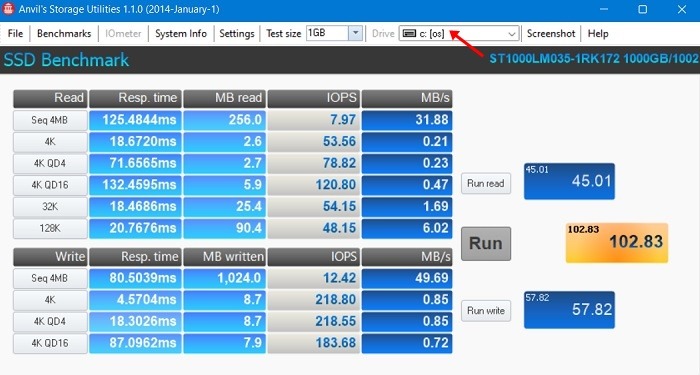
Task: Open the Help menu
Action: [598, 33]
